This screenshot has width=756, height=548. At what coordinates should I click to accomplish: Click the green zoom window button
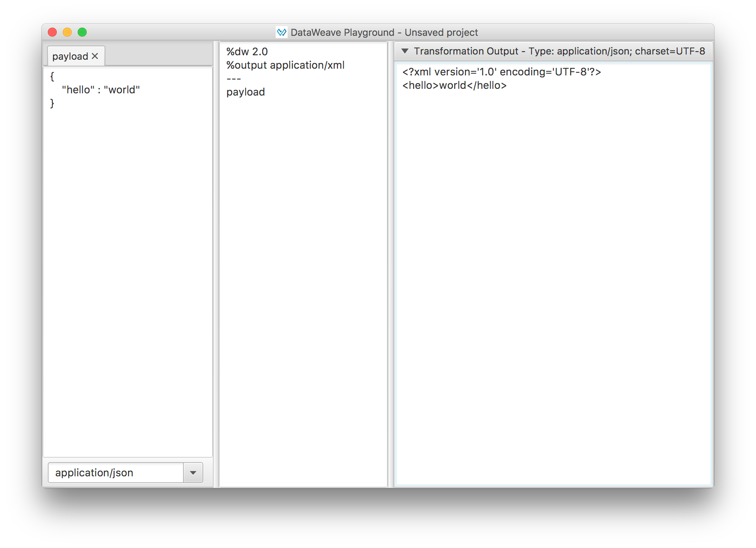[x=82, y=32]
